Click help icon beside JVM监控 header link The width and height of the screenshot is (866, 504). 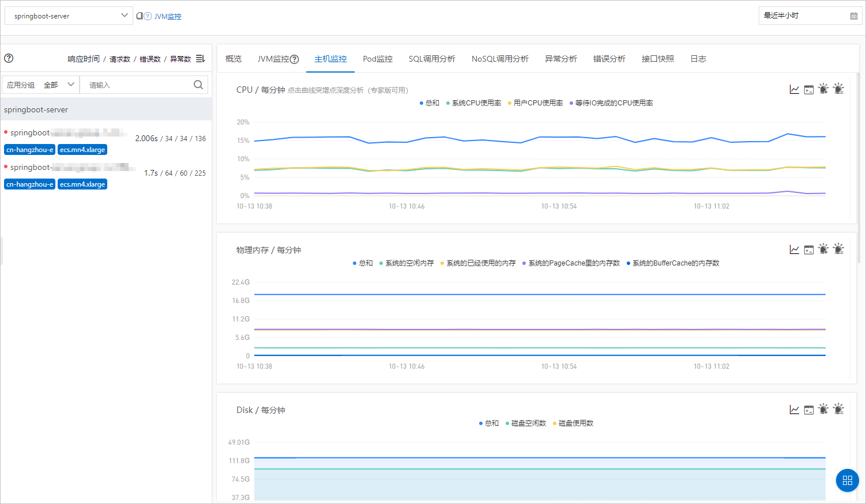[148, 16]
